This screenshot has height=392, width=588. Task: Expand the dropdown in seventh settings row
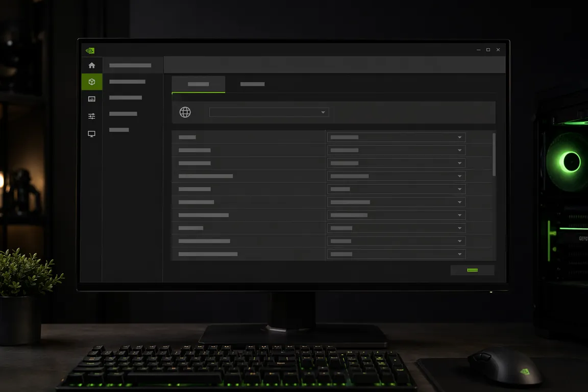(x=397, y=215)
